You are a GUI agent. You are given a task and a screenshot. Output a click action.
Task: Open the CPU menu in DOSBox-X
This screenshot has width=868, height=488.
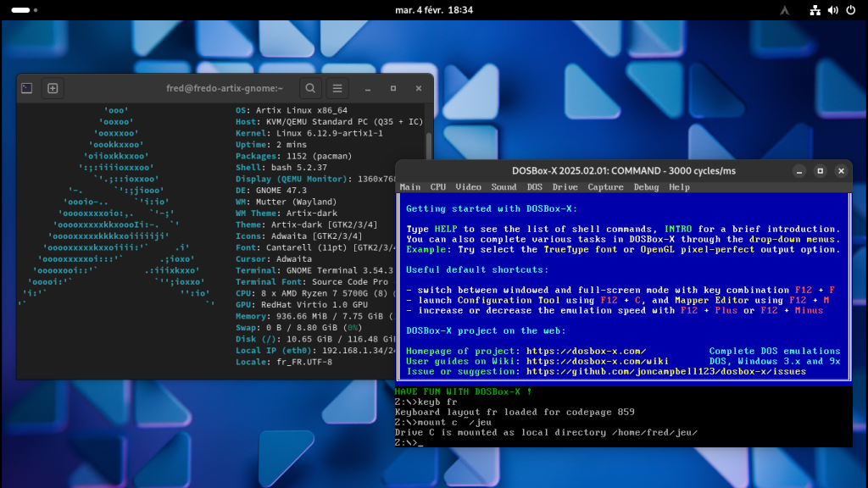(438, 187)
